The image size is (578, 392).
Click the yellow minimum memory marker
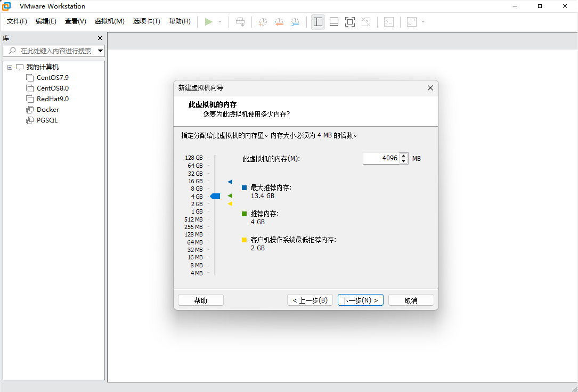point(230,204)
